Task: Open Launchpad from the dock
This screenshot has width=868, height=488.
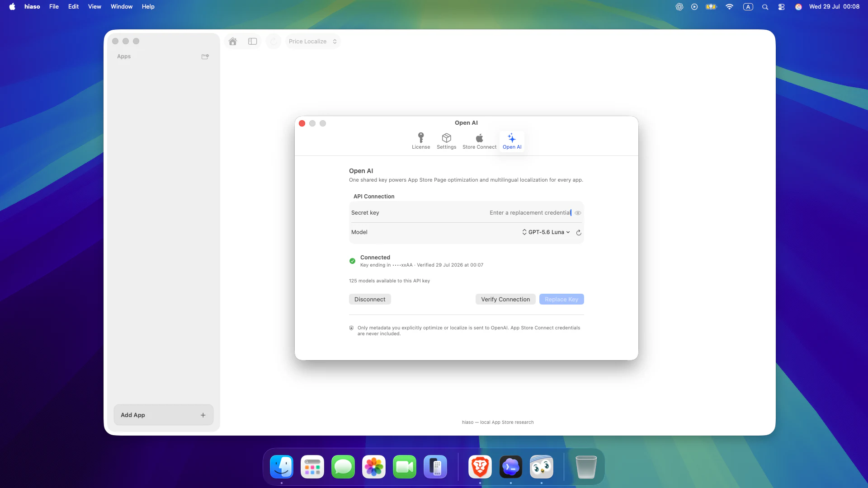Action: 312,467
